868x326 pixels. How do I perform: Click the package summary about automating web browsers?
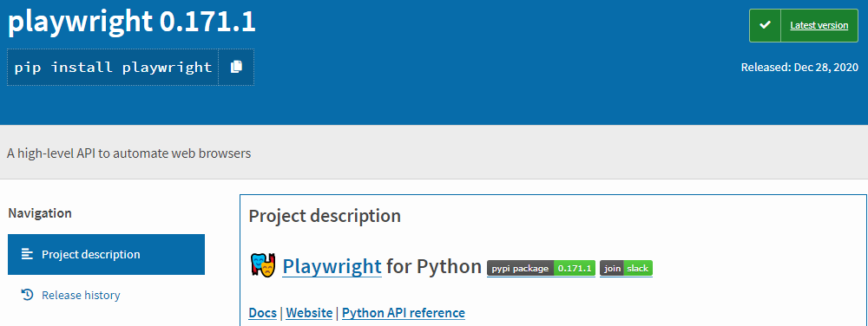click(x=129, y=153)
